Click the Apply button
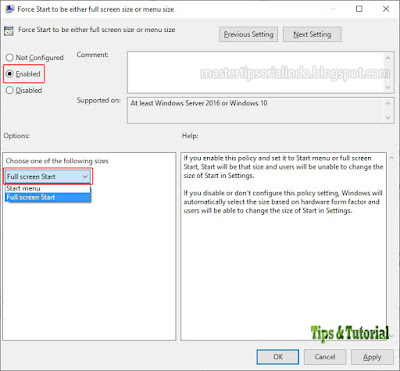 click(x=372, y=357)
